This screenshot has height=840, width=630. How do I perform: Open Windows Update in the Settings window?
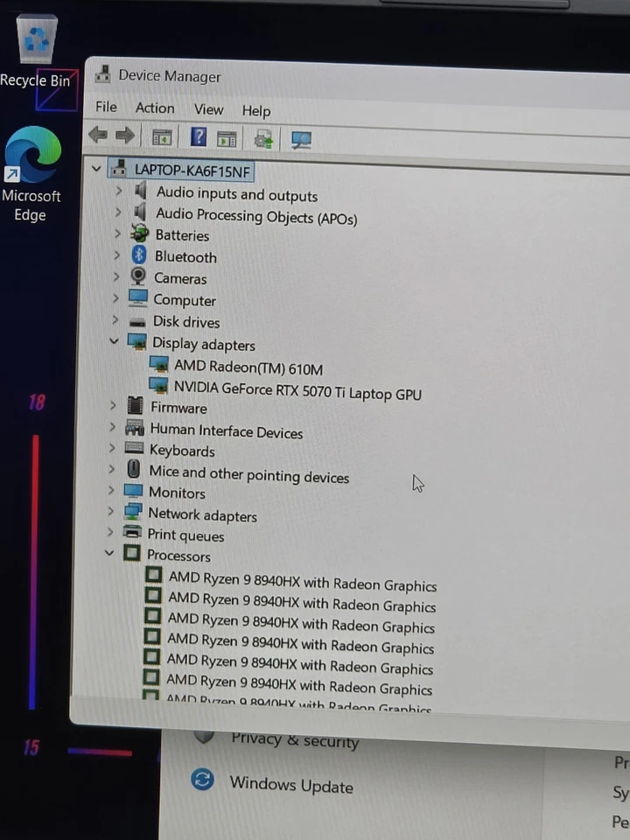pyautogui.click(x=291, y=786)
